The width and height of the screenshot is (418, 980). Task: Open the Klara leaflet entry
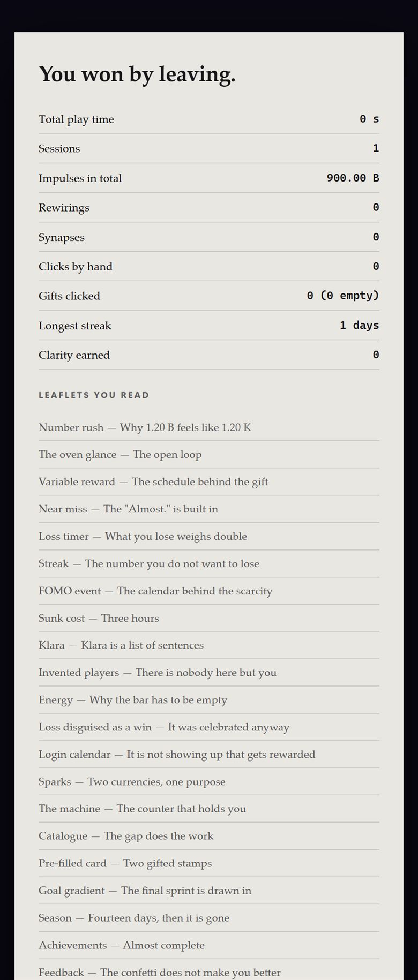[209, 645]
